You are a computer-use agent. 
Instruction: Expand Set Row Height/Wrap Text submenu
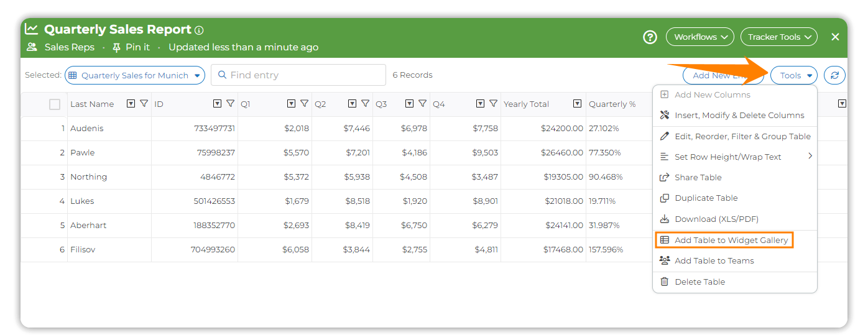[734, 157]
